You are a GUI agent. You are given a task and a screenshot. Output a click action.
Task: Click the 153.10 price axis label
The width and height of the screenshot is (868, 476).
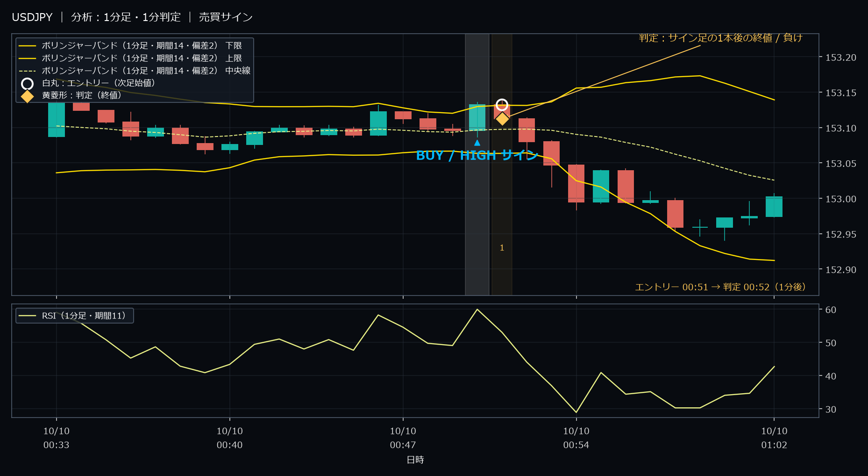(840, 128)
